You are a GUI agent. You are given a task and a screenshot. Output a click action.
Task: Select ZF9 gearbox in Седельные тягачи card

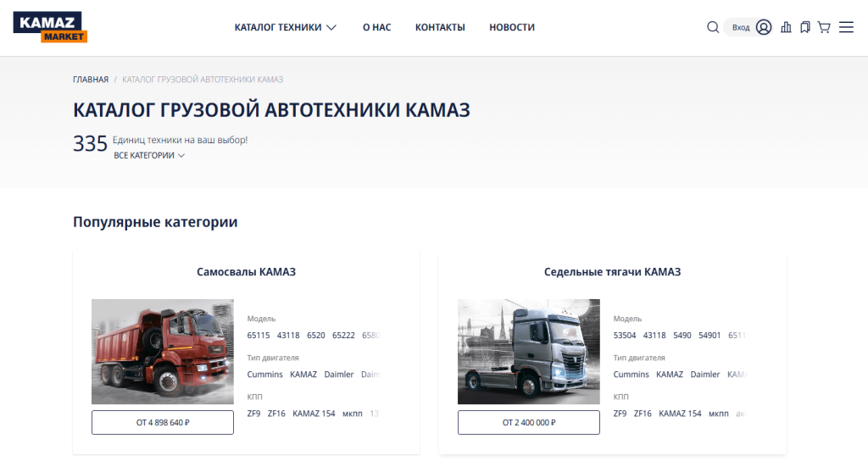click(x=620, y=414)
